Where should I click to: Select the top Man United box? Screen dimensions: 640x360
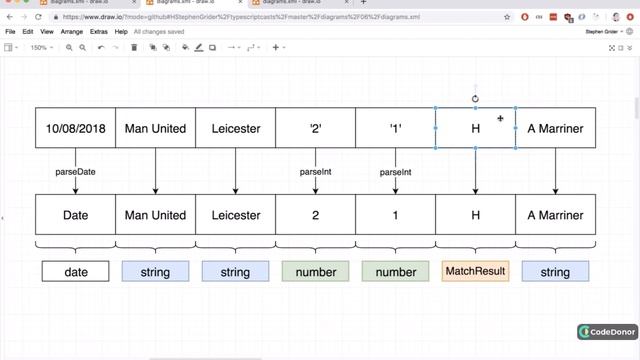156,128
